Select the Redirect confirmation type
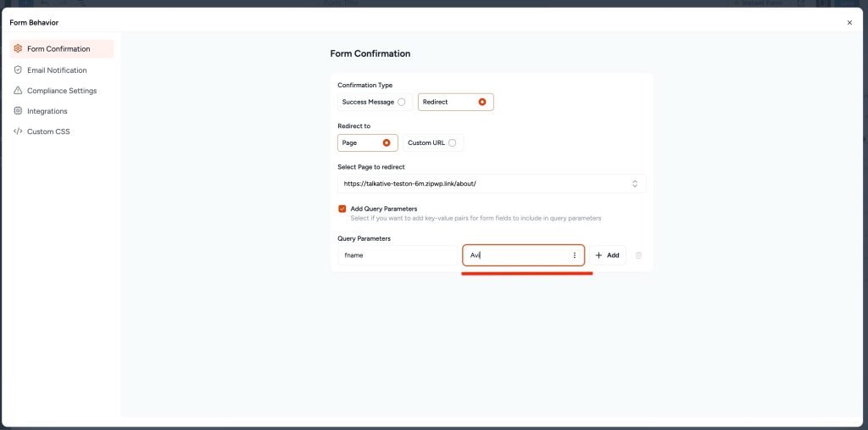 click(481, 102)
